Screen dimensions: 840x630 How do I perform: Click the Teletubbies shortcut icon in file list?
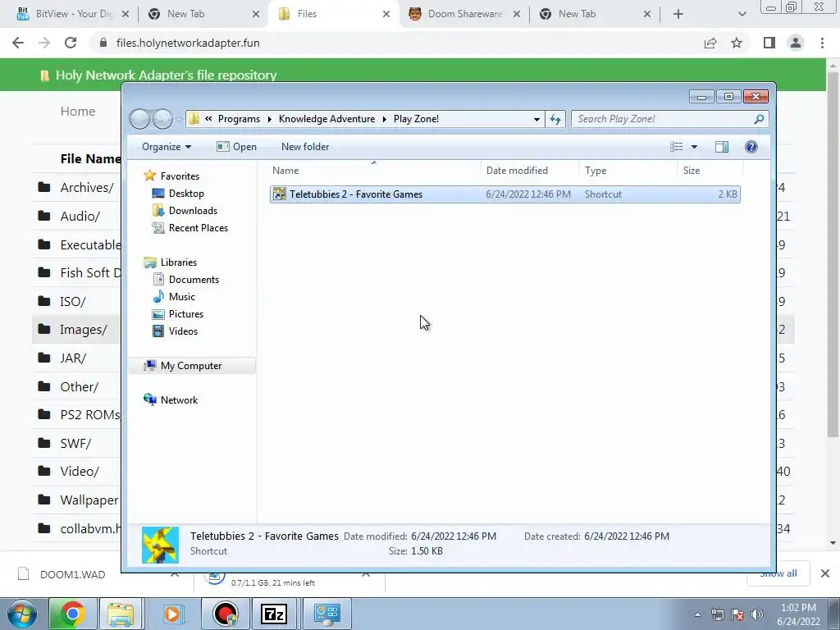[279, 194]
